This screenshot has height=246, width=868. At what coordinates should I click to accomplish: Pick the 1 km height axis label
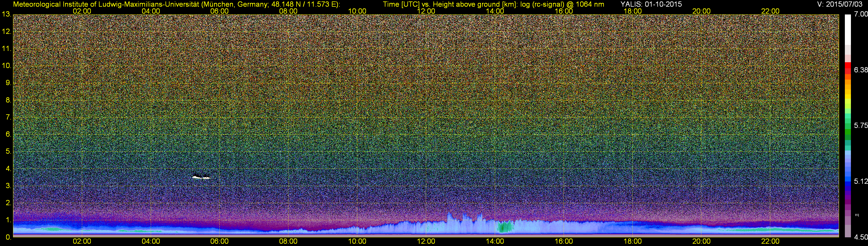tap(8, 220)
